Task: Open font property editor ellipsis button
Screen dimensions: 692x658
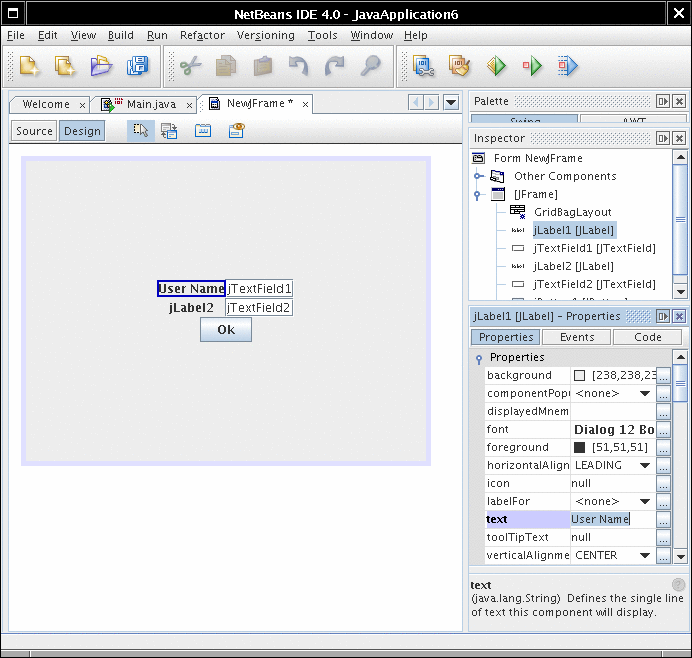Action: click(663, 429)
